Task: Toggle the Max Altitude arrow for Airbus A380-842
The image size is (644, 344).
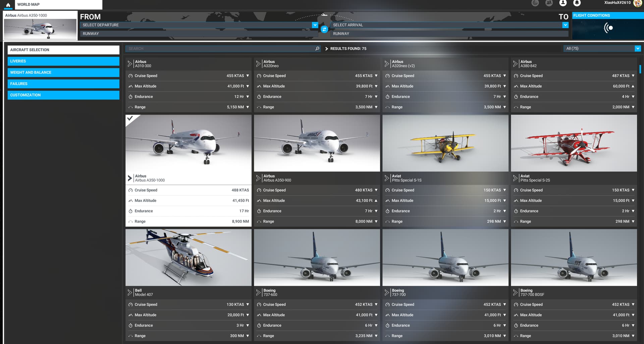Action: [x=633, y=86]
